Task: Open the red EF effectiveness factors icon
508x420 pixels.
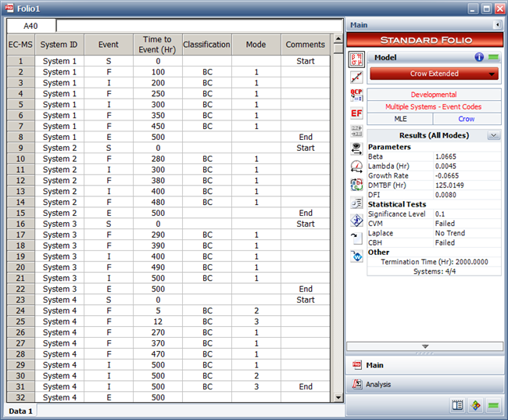Action: click(x=356, y=113)
